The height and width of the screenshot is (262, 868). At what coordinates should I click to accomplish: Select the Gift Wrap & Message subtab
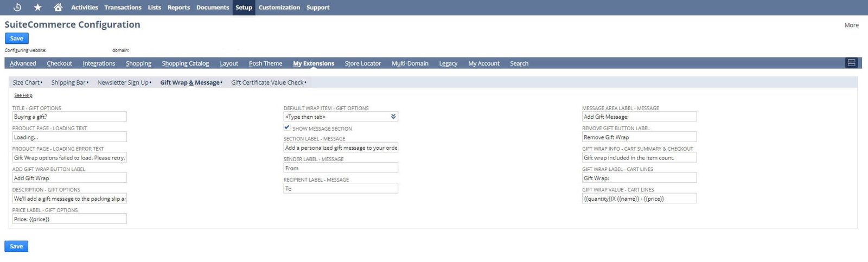(x=191, y=82)
